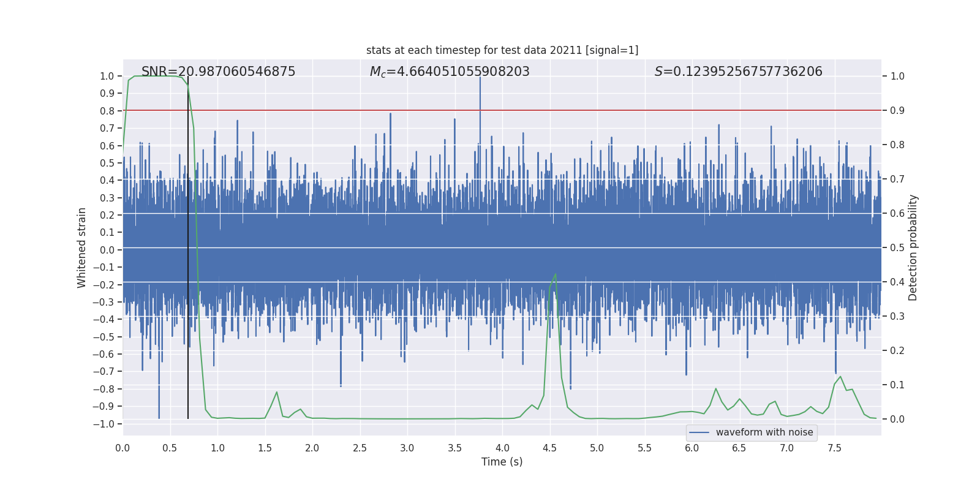
Task: Click the S=0.1239 annotation text
Action: click(x=738, y=72)
